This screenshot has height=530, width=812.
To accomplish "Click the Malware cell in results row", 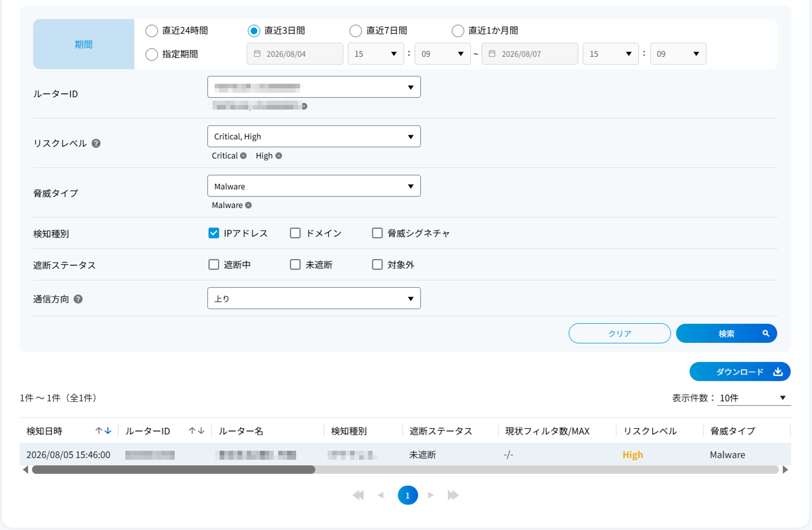I will click(728, 455).
